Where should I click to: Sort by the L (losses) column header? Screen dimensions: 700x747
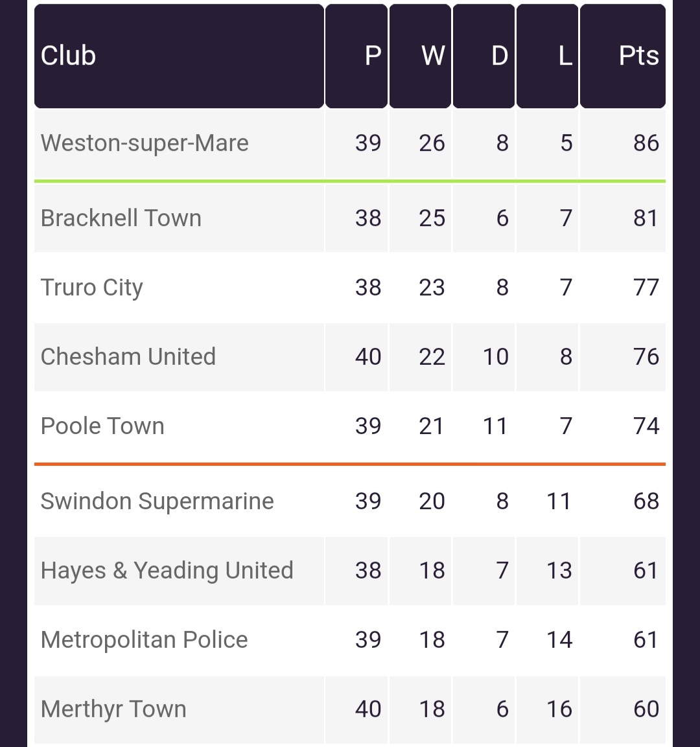(548, 56)
